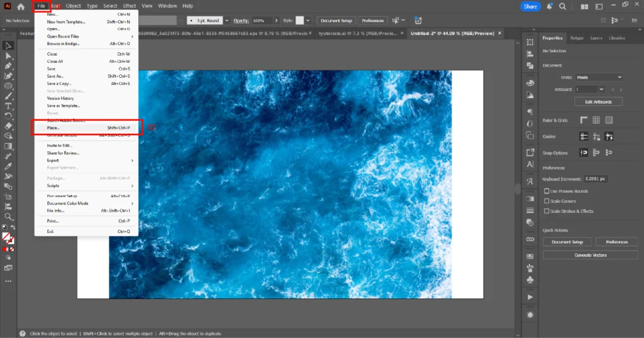644x338 pixels.
Task: Open the Symbols club icon in dock
Action: 530,280
